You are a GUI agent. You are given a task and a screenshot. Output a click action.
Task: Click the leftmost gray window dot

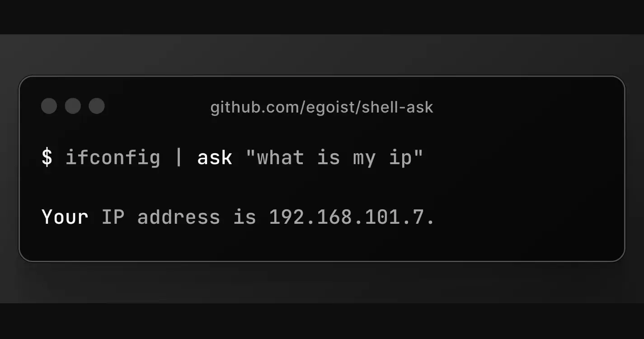[x=49, y=106]
